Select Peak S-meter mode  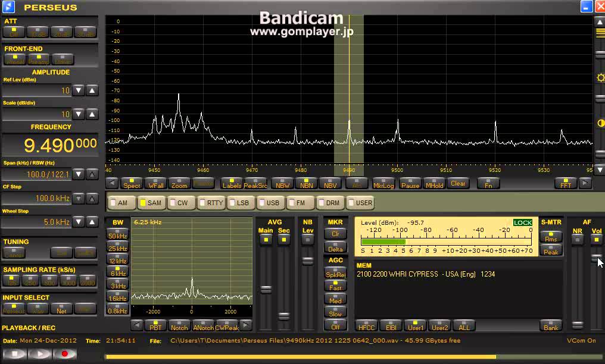[551, 250]
